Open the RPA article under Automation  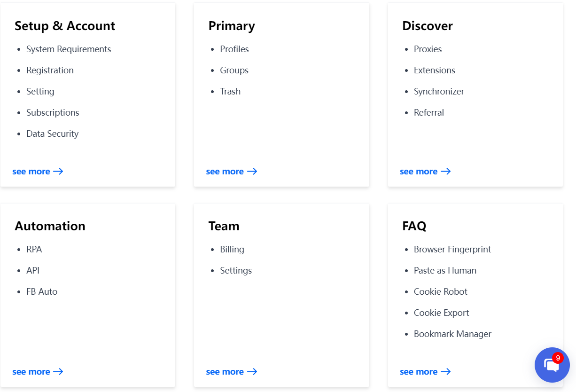point(34,249)
